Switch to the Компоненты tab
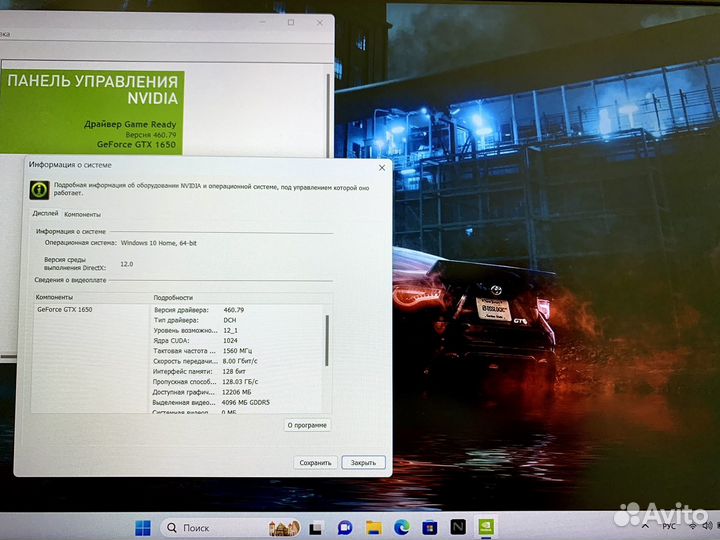720x540 pixels. (x=82, y=214)
